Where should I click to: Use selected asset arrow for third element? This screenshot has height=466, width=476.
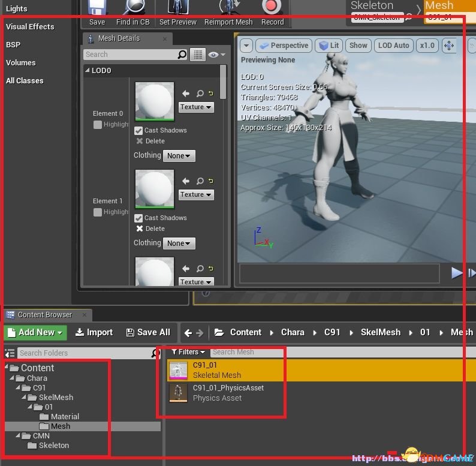click(x=186, y=269)
